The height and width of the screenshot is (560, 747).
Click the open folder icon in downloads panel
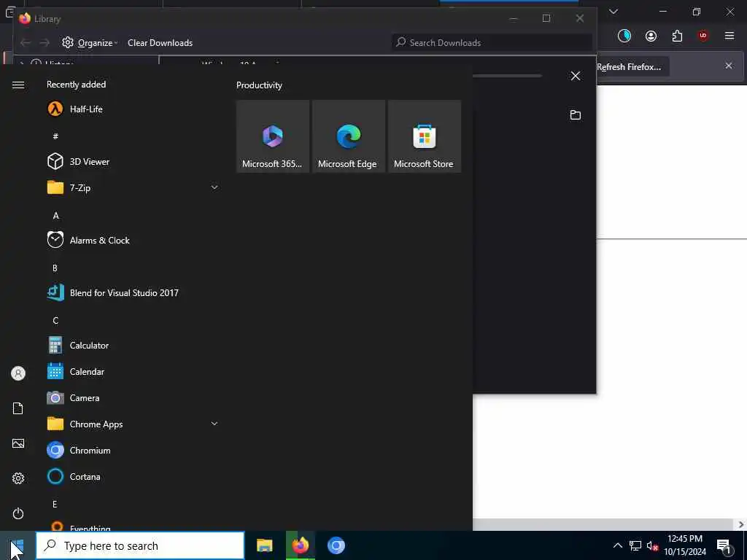tap(576, 114)
